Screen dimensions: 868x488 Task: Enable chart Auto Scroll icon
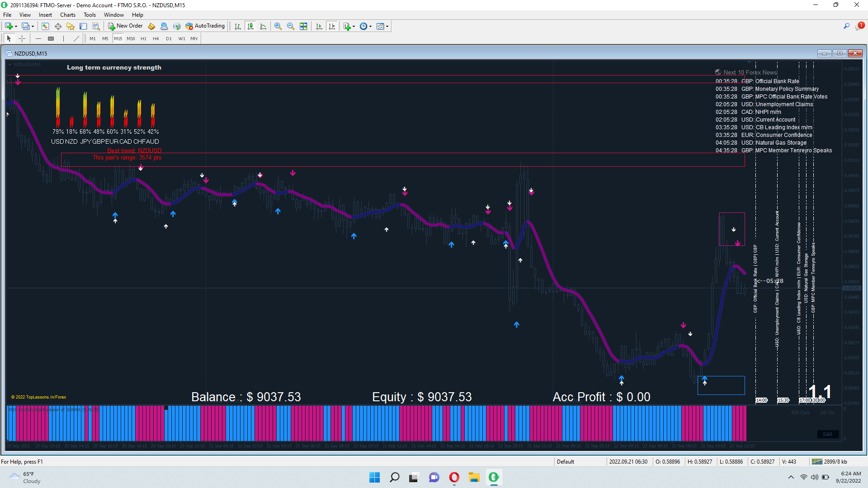(x=319, y=26)
